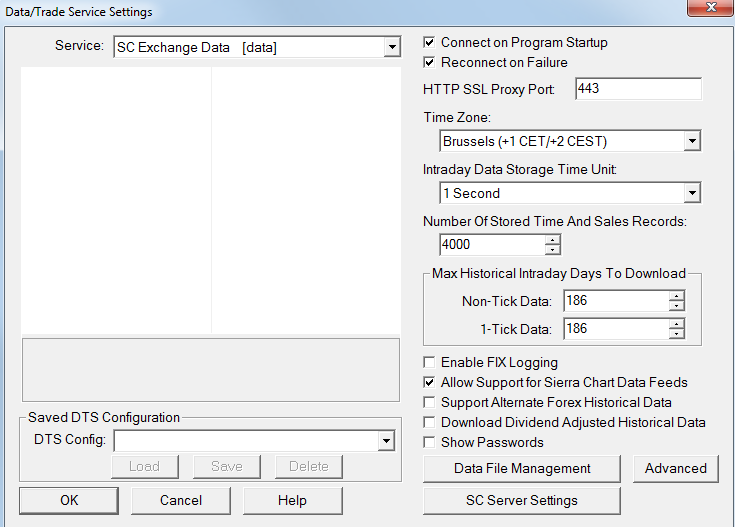The height and width of the screenshot is (527, 735).
Task: Open the Service dropdown list
Action: pyautogui.click(x=391, y=47)
